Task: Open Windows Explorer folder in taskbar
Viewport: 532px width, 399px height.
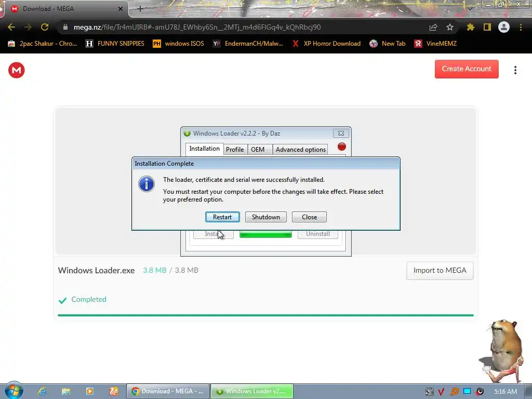Action: coord(66,391)
